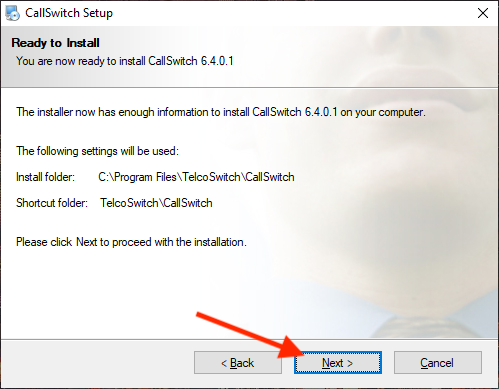Click the red arrow annotation pointing at Next
The height and width of the screenshot is (389, 499).
pyautogui.click(x=250, y=335)
